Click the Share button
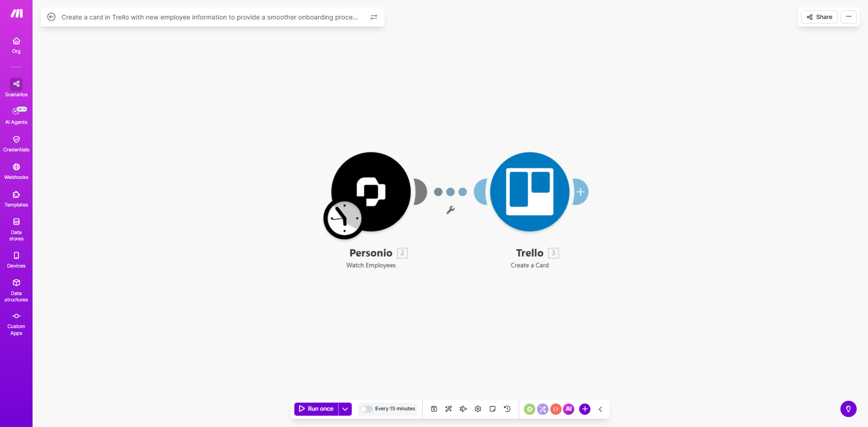Image resolution: width=868 pixels, height=427 pixels. 819,17
